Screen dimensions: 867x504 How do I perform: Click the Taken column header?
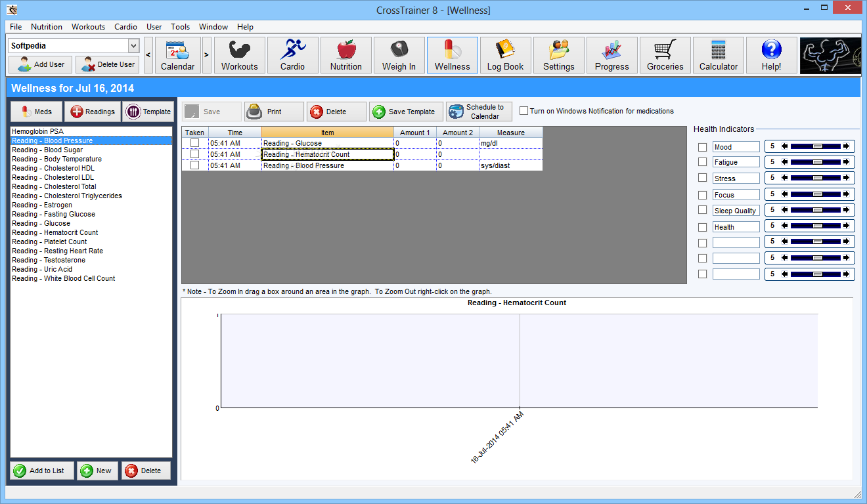pos(195,133)
